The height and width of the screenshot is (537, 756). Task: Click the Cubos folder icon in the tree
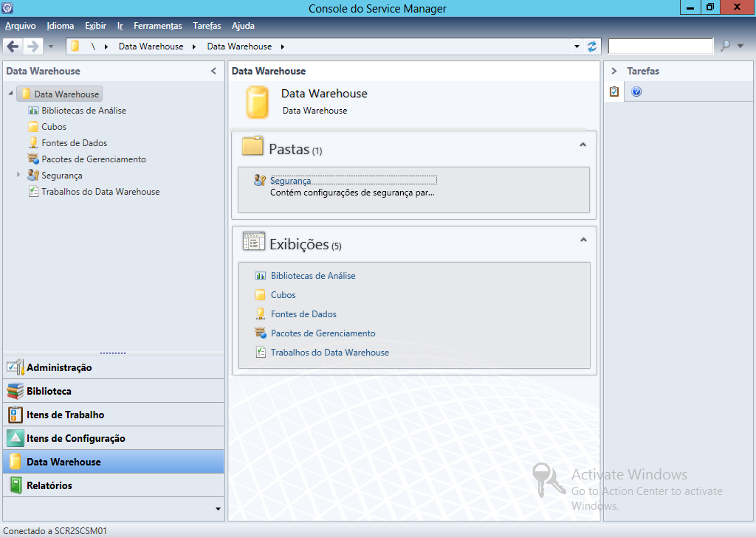pos(33,127)
